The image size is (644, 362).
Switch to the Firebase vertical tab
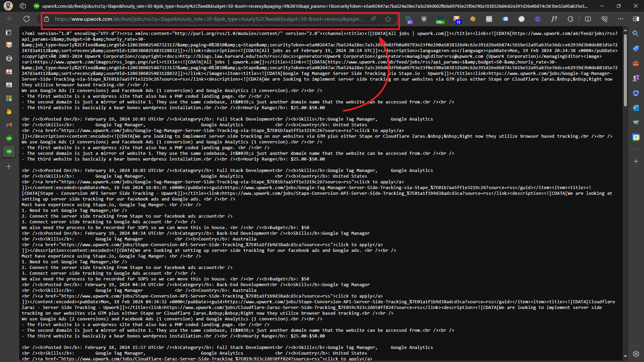(x=9, y=111)
